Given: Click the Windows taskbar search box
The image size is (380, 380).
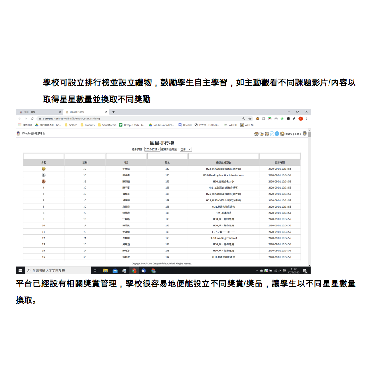Looking at the screenshot, I should pyautogui.click(x=58, y=270).
